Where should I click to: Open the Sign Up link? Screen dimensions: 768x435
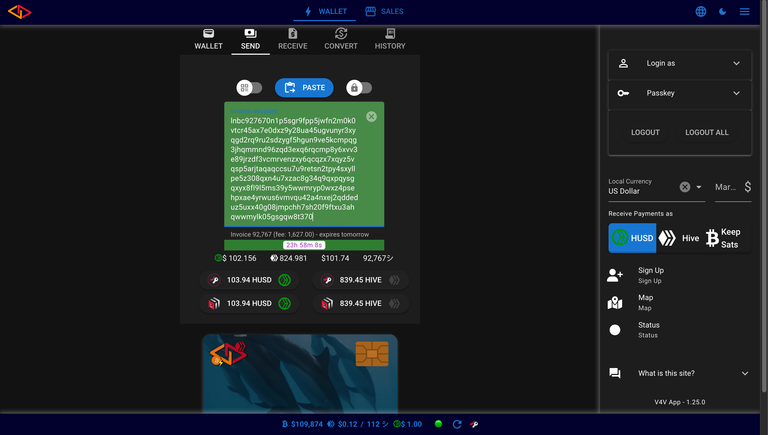click(x=679, y=275)
